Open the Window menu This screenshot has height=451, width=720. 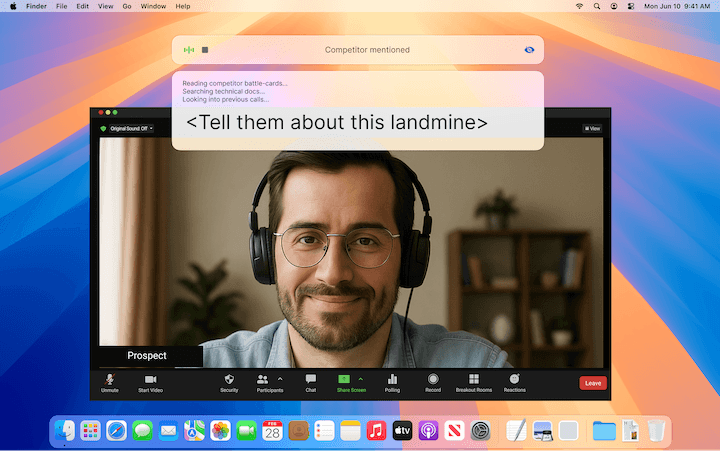point(153,6)
